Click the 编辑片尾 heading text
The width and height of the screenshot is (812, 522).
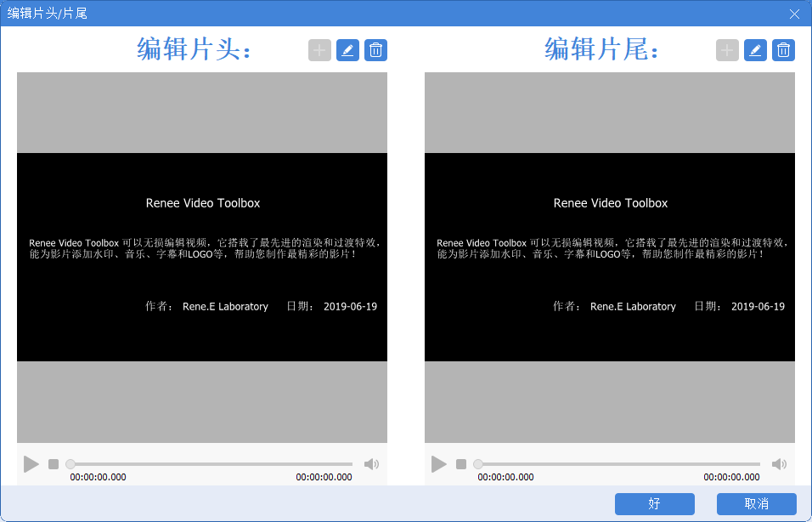601,50
